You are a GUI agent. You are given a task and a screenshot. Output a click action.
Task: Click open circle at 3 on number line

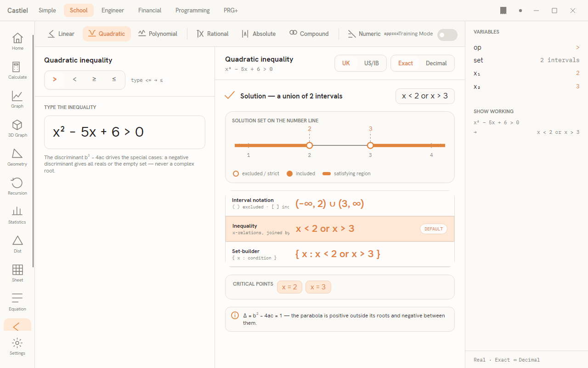click(370, 145)
